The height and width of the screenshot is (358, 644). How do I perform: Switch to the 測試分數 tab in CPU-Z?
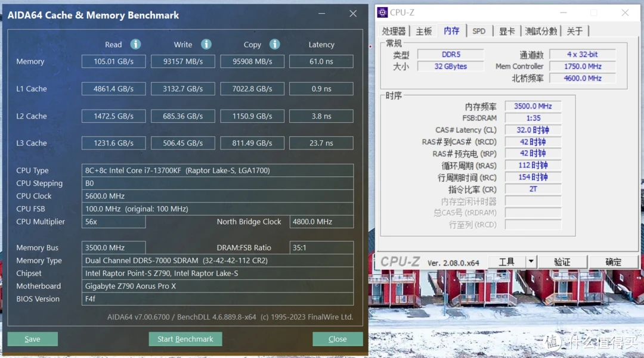click(541, 31)
